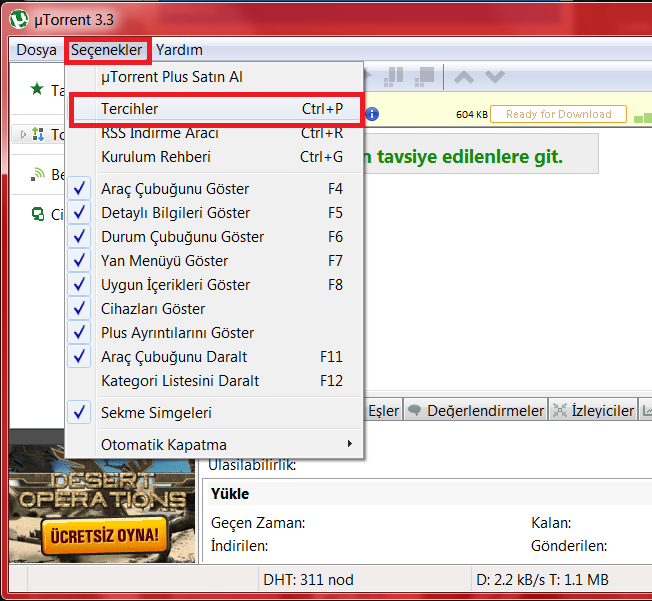Click the 604 KB size label
652x601 pixels.
tap(472, 114)
